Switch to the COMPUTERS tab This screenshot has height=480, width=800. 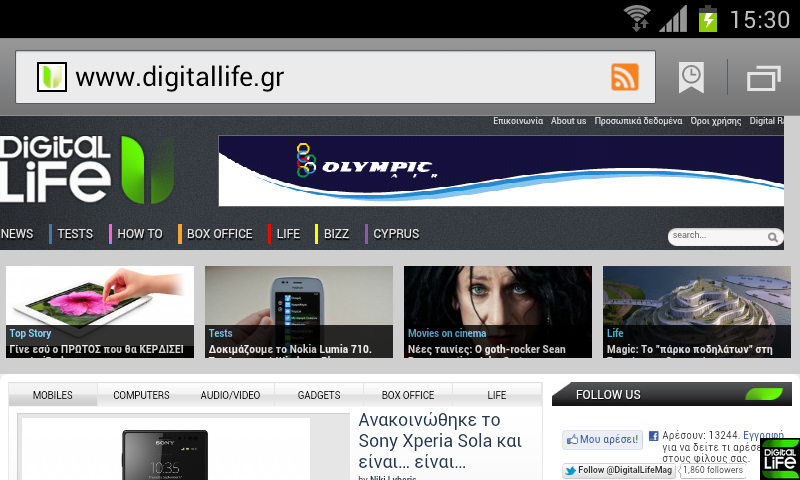point(141,395)
